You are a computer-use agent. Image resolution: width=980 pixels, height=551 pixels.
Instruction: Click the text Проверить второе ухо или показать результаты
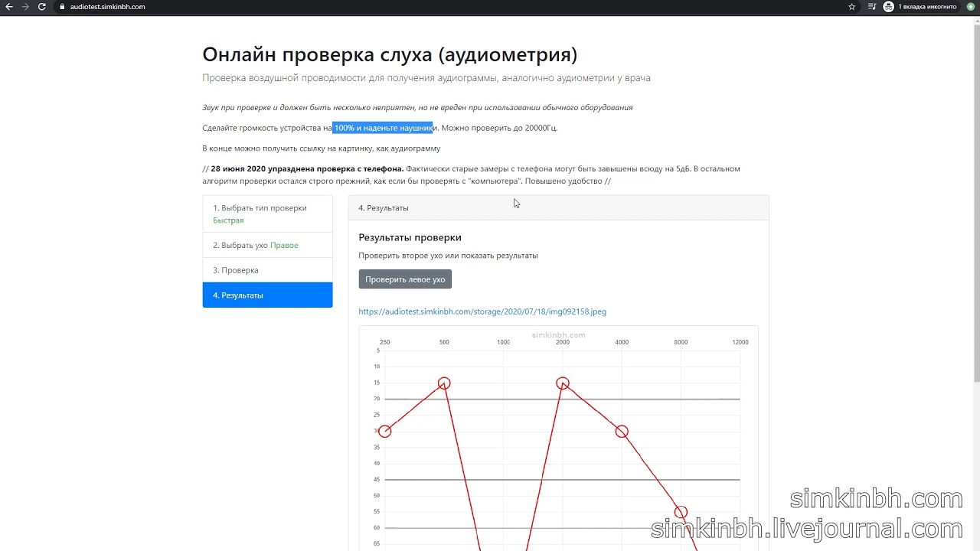coord(448,256)
